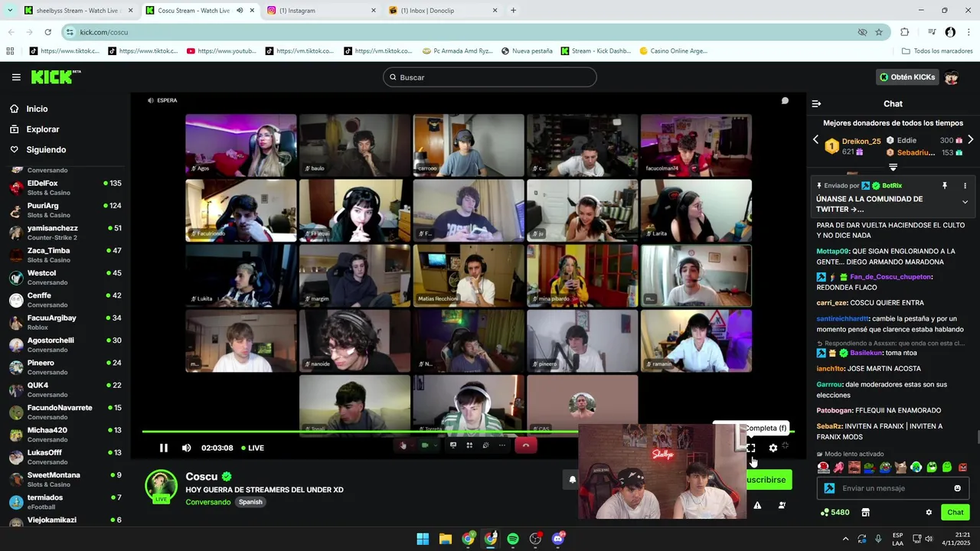Open ElDelFox channel in sidebar
Screen dimensions: 980x551
(66, 188)
